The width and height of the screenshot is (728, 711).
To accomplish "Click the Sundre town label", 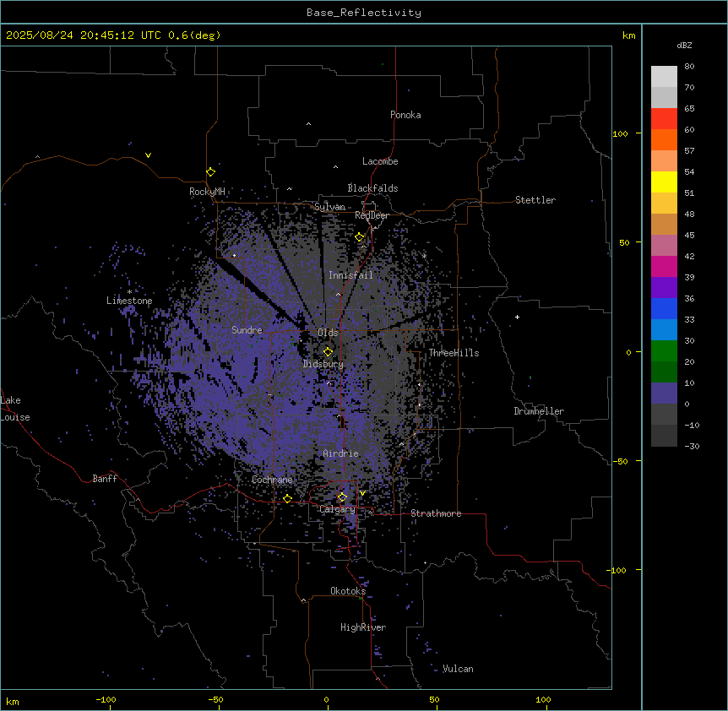I will tap(247, 330).
